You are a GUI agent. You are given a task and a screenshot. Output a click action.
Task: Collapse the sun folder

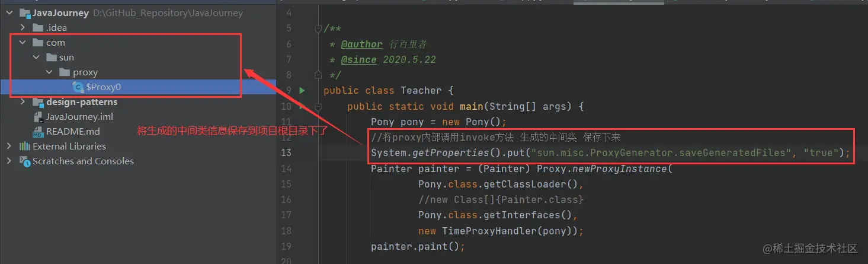click(x=36, y=57)
